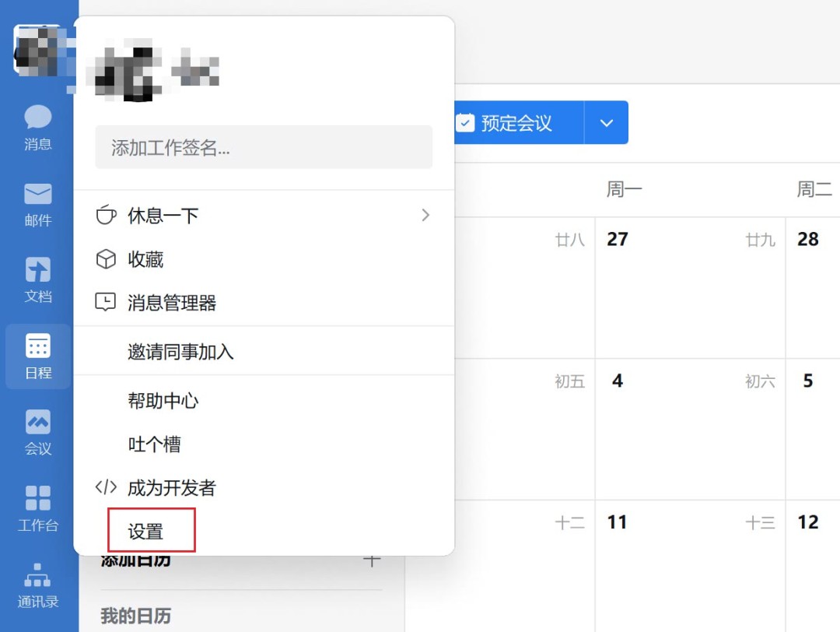Expand the 添加日历 section with plus
This screenshot has height=632, width=840.
pos(372,559)
